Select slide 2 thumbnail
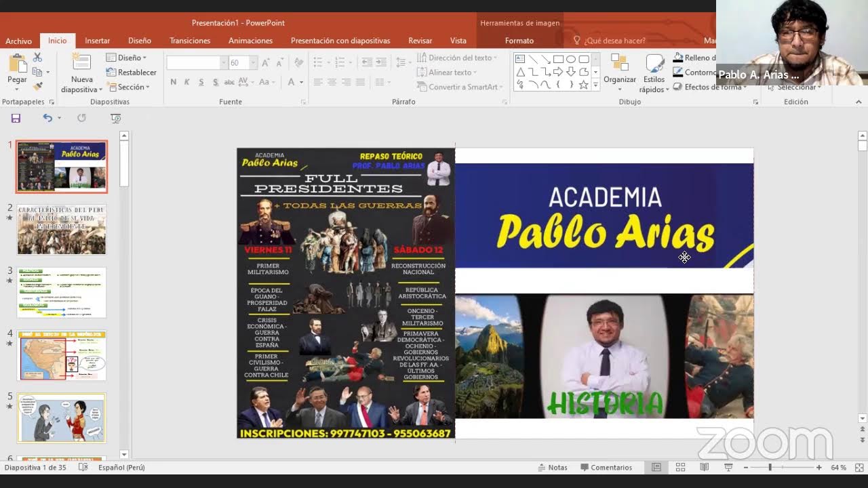The width and height of the screenshot is (868, 488). coord(62,230)
